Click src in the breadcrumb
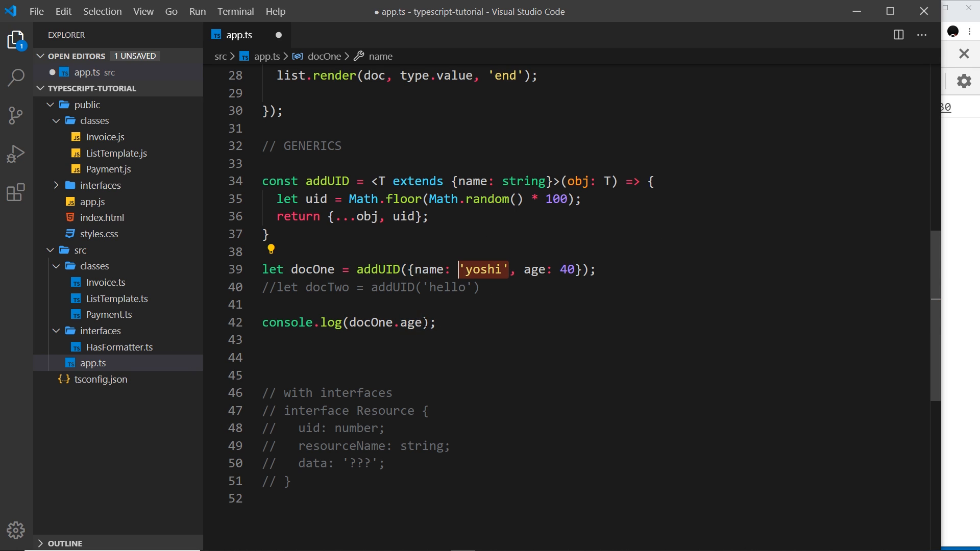 click(x=220, y=56)
